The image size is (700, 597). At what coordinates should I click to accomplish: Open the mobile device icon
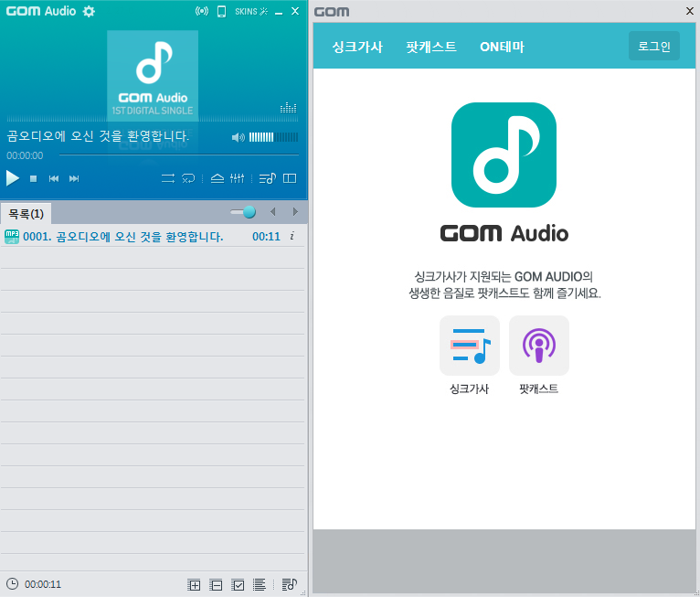(221, 11)
